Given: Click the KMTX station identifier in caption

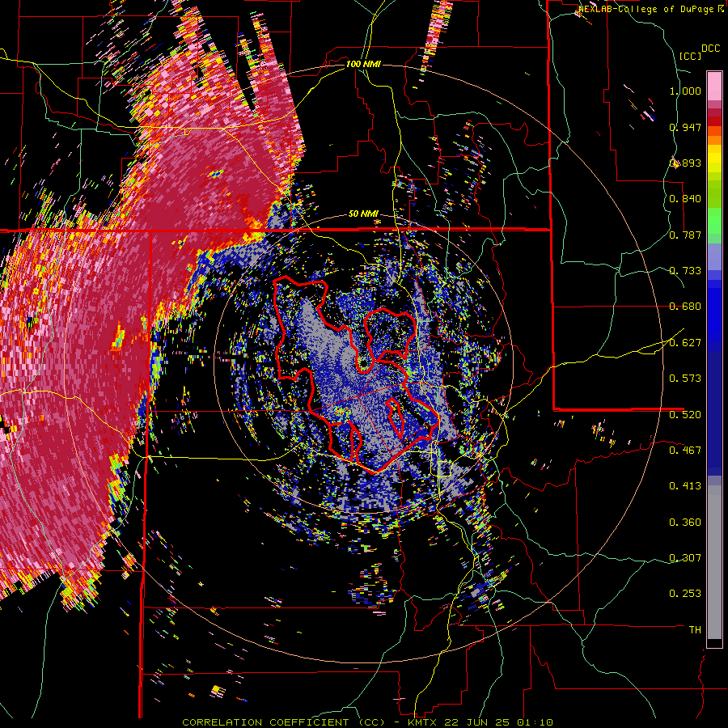Looking at the screenshot, I should 423,722.
